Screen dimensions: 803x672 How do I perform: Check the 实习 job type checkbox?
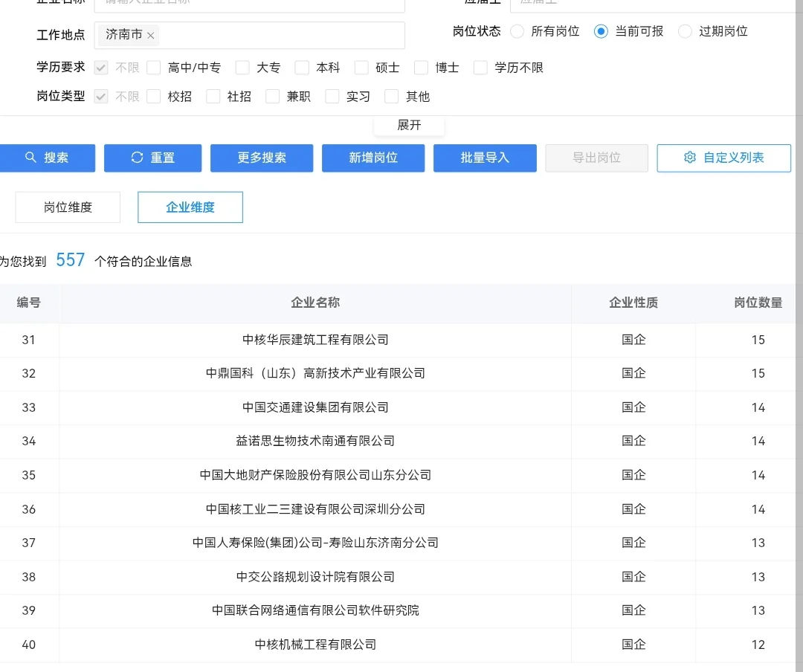coord(332,97)
